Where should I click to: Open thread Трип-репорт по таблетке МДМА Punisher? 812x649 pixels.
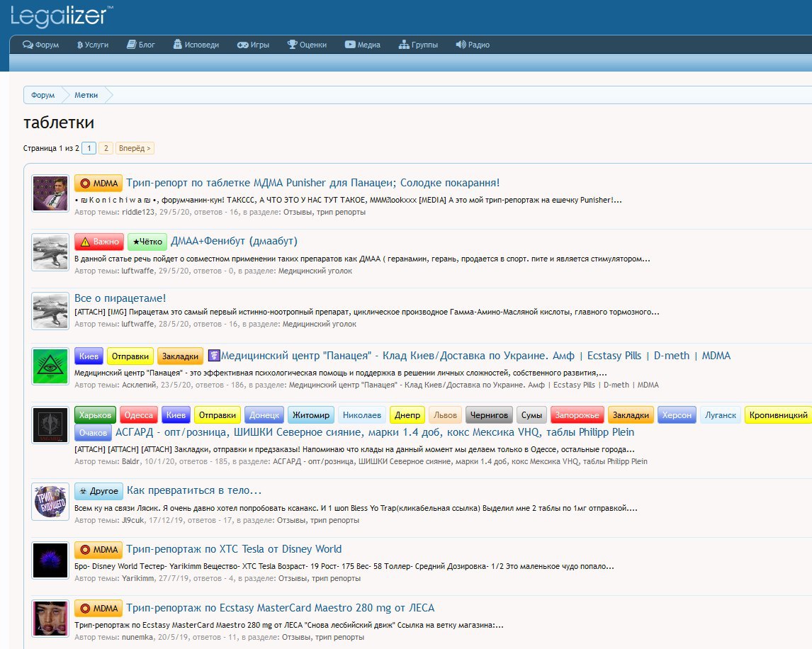pos(312,183)
